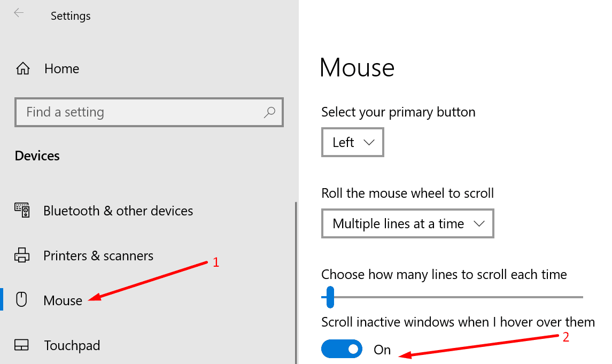
Task: Click the Bluetooth & other devices icon
Action: click(x=22, y=210)
